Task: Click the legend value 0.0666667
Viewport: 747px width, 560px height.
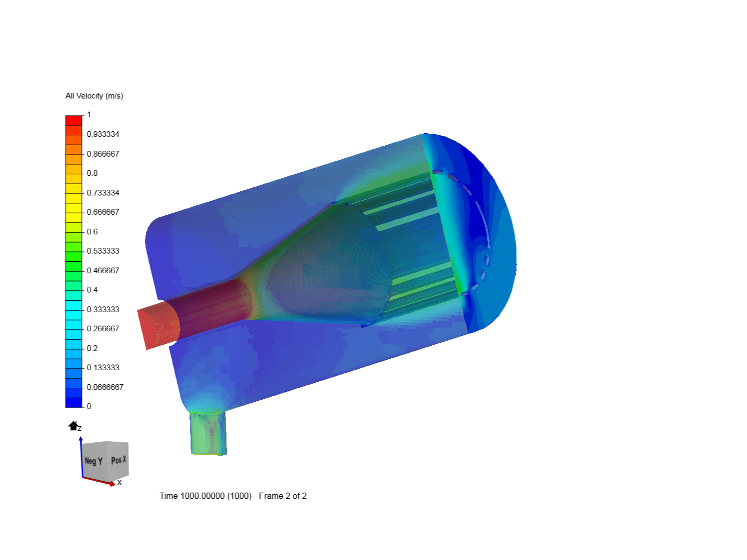Action: (x=105, y=387)
